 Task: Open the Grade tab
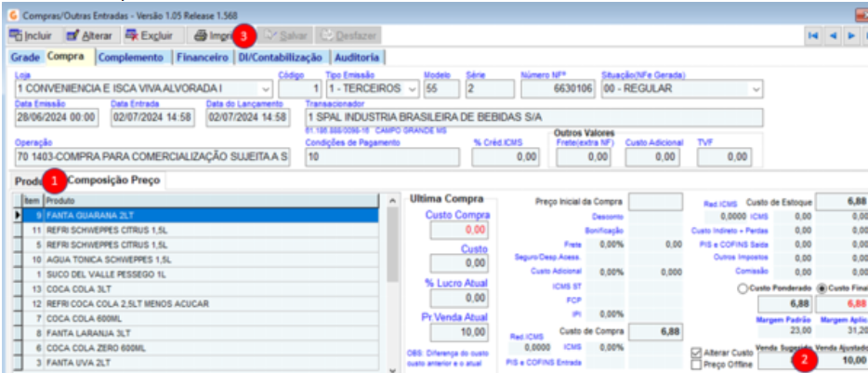[25, 57]
